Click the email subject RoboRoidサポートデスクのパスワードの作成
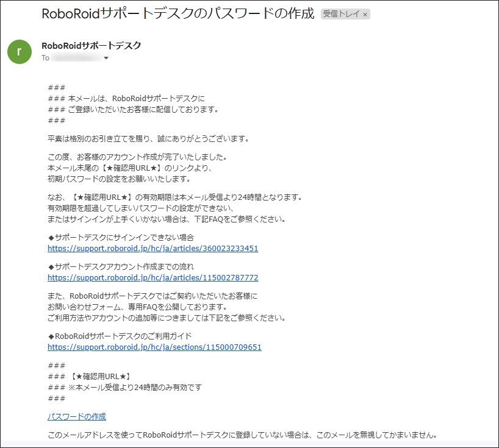Image resolution: width=499 pixels, height=448 pixels. (x=178, y=13)
